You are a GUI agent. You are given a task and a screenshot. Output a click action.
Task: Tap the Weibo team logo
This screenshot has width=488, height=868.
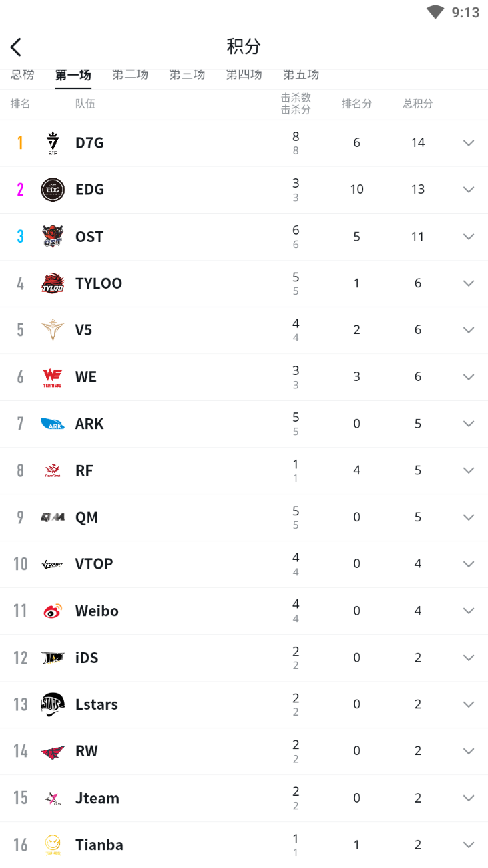[x=53, y=611]
